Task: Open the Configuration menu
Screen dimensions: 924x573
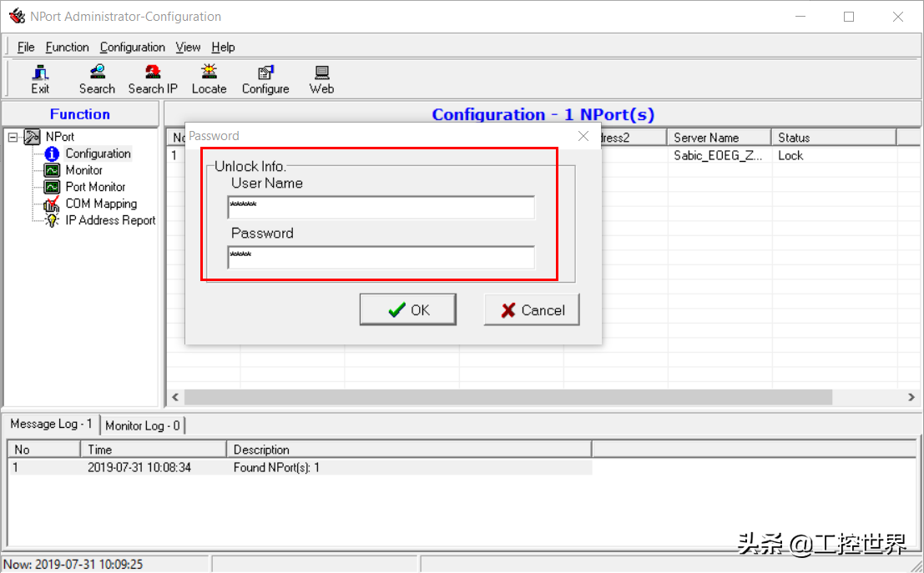Action: (x=132, y=48)
